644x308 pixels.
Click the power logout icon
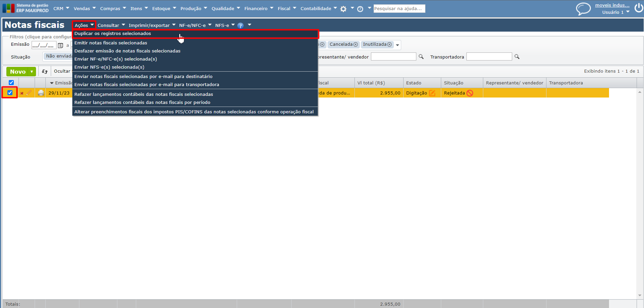[x=639, y=8]
